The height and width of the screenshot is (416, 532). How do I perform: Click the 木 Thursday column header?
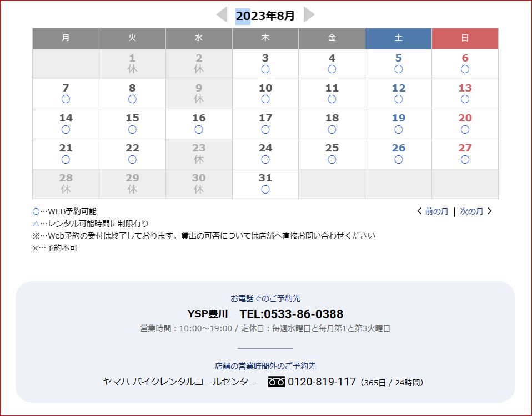point(265,38)
